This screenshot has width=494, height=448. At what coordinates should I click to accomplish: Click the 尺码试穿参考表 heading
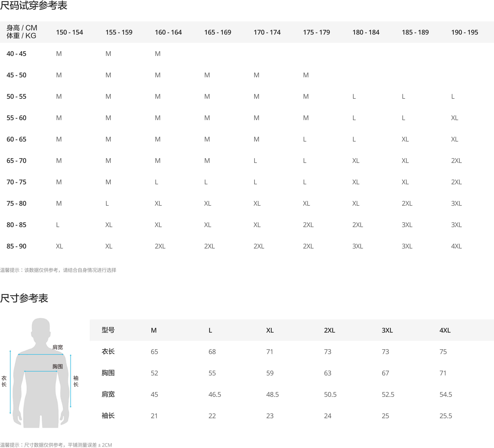[34, 5]
